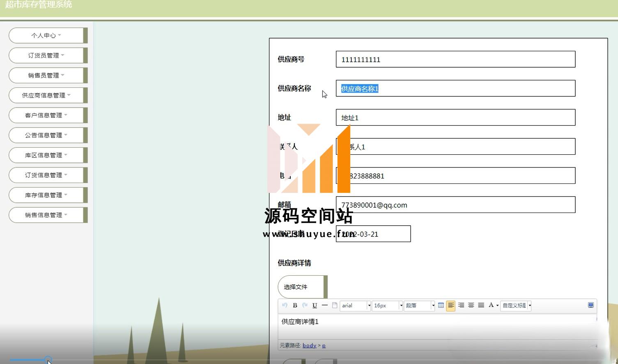
Task: Expand the 库区信息管理 sidebar menu
Action: 48,155
